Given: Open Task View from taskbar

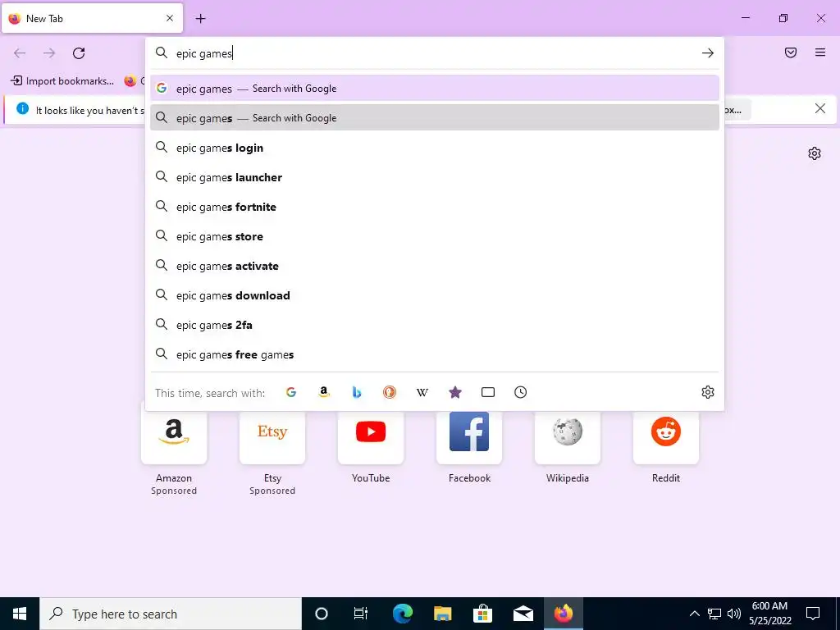Looking at the screenshot, I should tap(361, 614).
